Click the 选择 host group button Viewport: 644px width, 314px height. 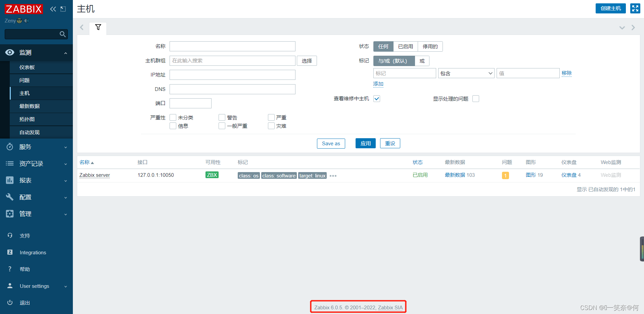[307, 61]
